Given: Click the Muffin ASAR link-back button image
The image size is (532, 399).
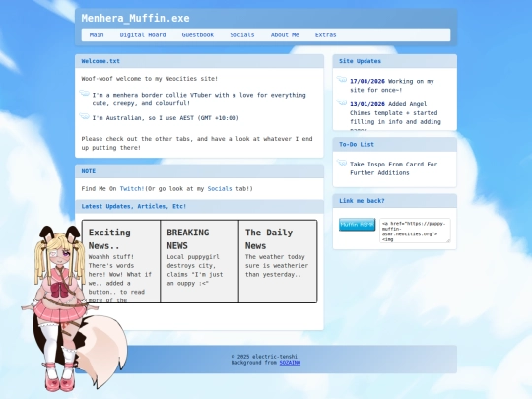Looking at the screenshot, I should point(357,225).
